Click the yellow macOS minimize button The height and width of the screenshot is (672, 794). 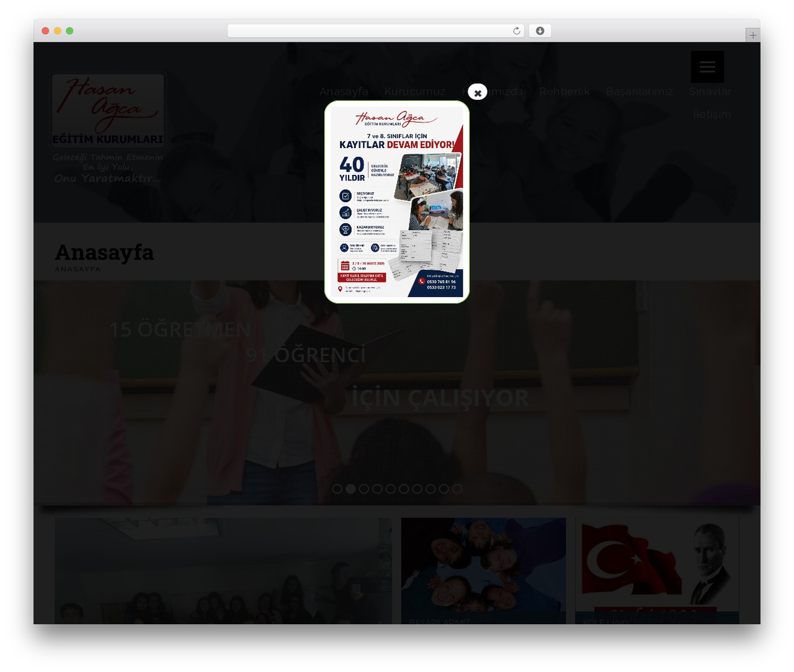pos(57,31)
